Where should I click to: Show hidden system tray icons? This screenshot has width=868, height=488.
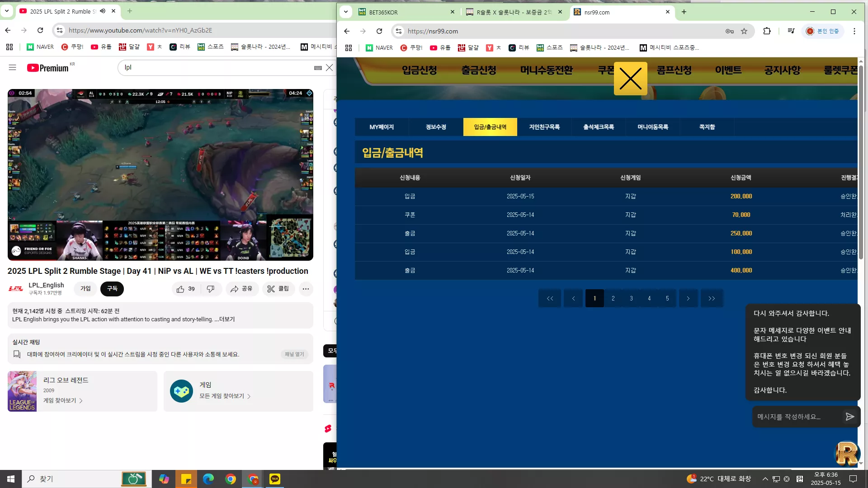pyautogui.click(x=765, y=479)
